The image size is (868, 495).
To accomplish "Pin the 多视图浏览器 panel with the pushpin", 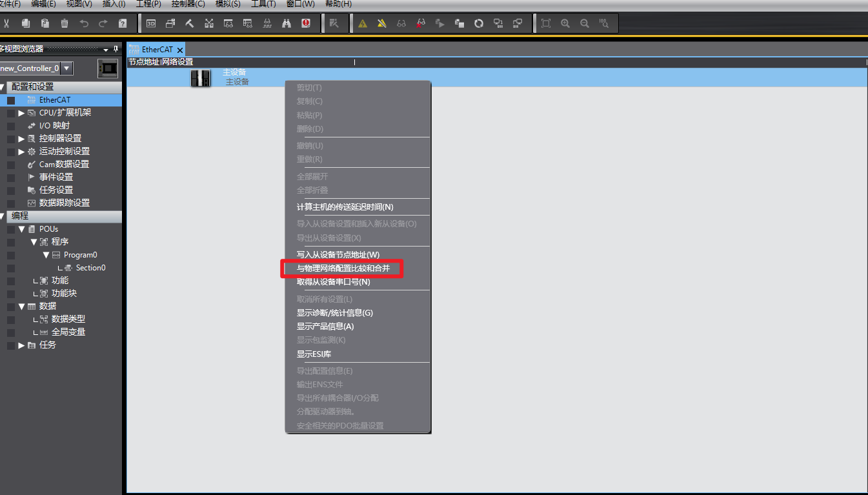I will point(116,49).
